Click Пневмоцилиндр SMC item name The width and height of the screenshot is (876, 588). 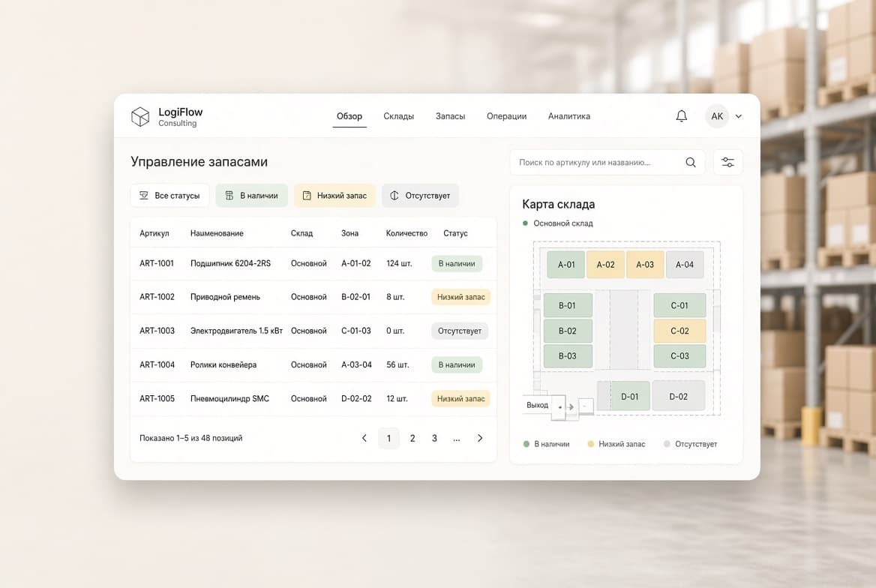point(229,398)
